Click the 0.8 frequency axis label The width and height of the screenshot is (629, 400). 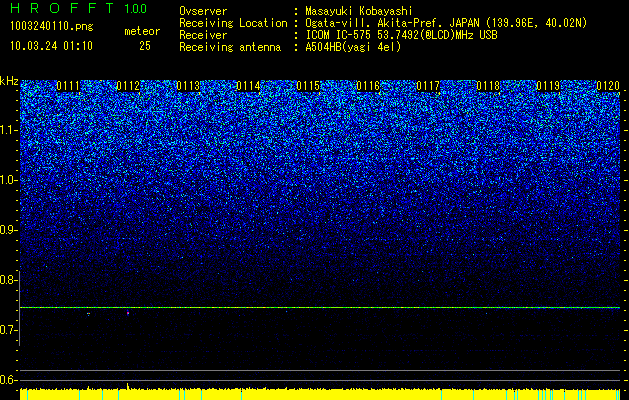click(7, 280)
